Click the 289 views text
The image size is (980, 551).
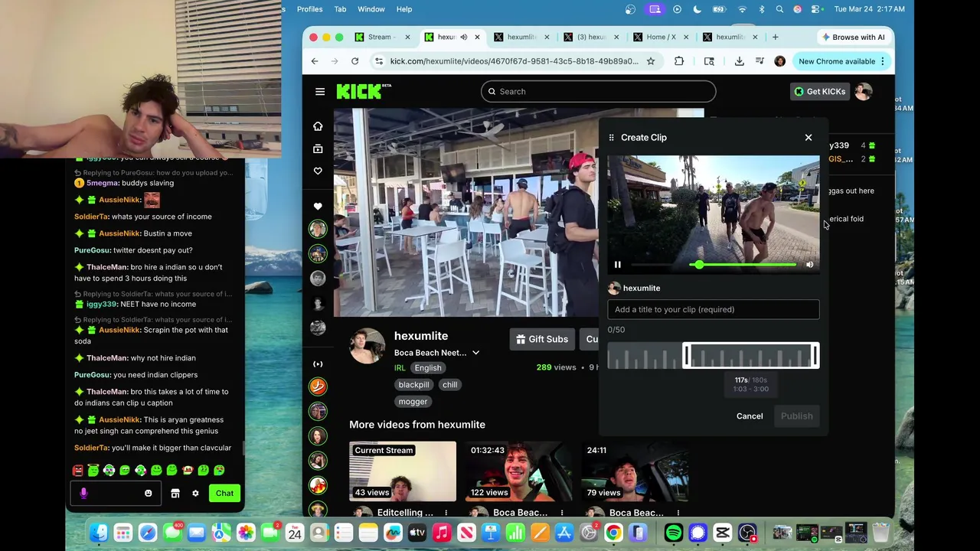[556, 367]
